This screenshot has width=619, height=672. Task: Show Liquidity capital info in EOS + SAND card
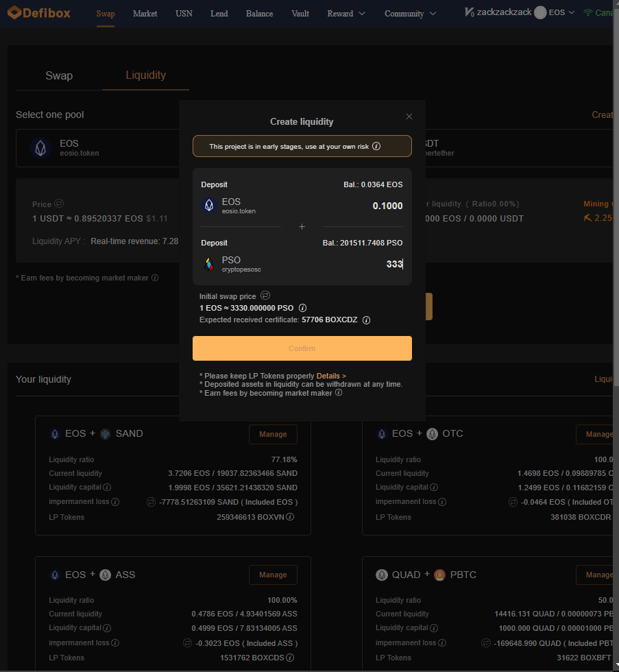tap(107, 488)
